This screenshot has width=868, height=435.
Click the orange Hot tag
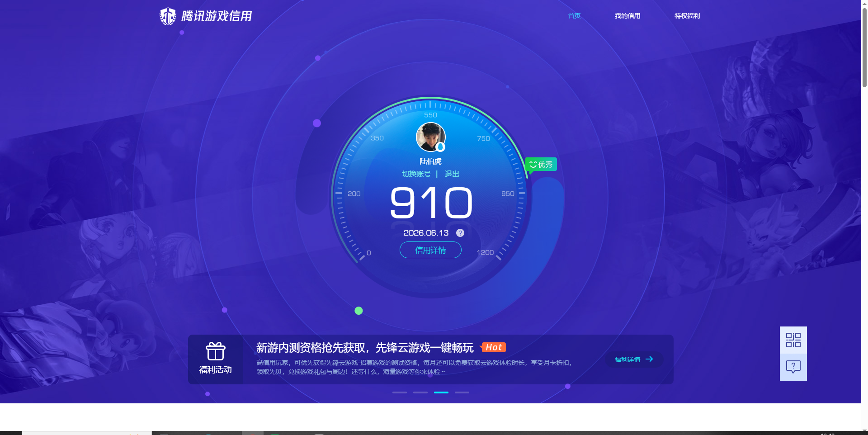pos(494,347)
